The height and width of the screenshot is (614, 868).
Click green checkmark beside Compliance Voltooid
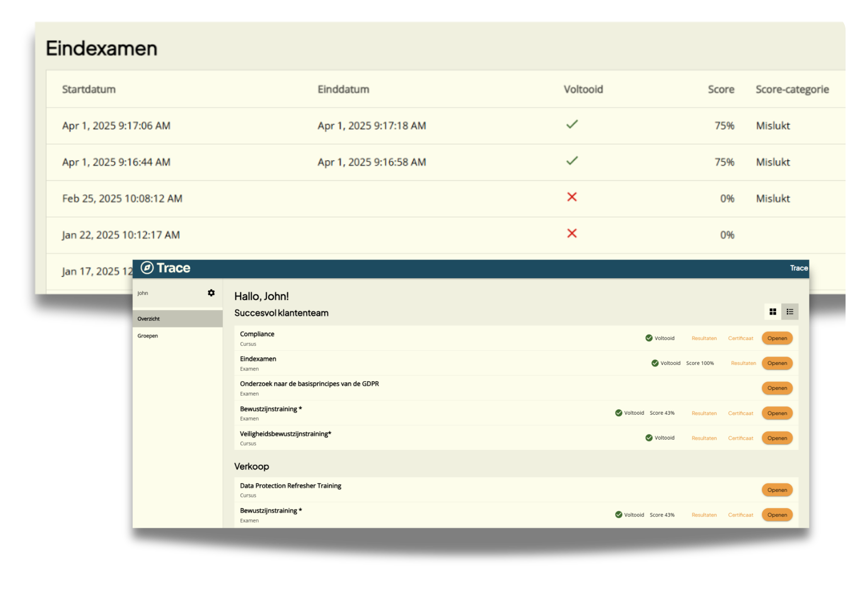649,338
